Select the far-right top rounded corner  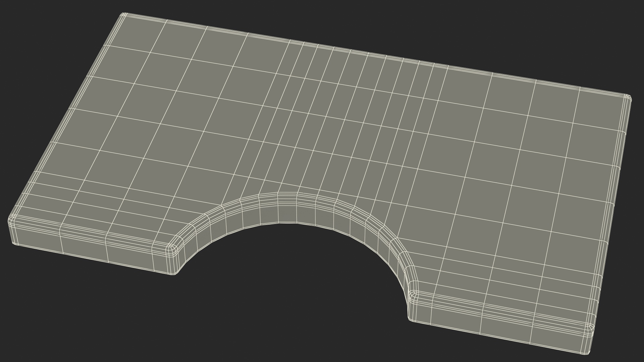(628, 98)
